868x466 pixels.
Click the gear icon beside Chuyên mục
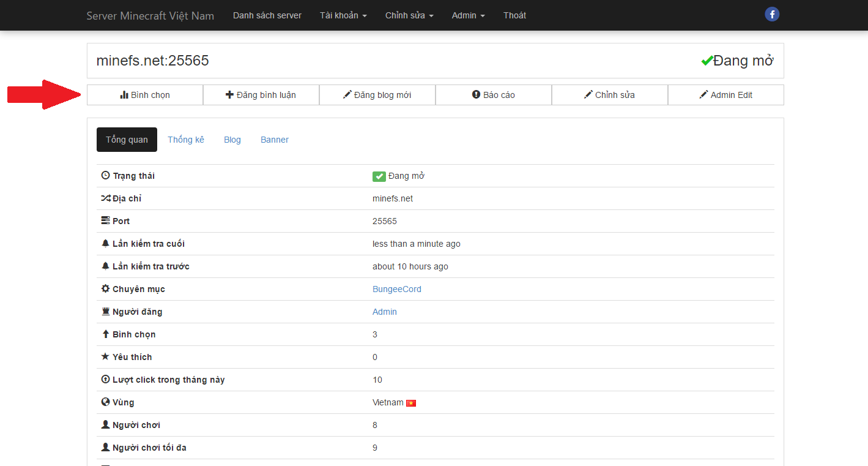tap(105, 289)
